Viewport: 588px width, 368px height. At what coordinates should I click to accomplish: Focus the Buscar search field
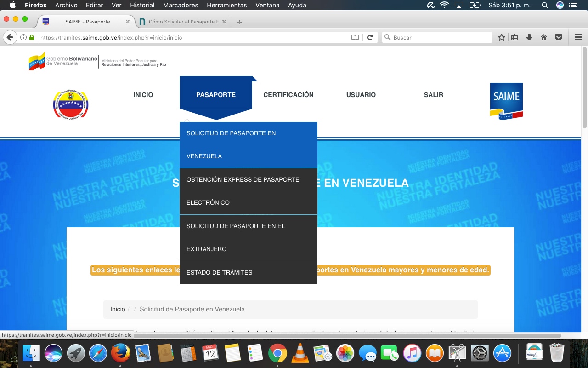(x=437, y=37)
